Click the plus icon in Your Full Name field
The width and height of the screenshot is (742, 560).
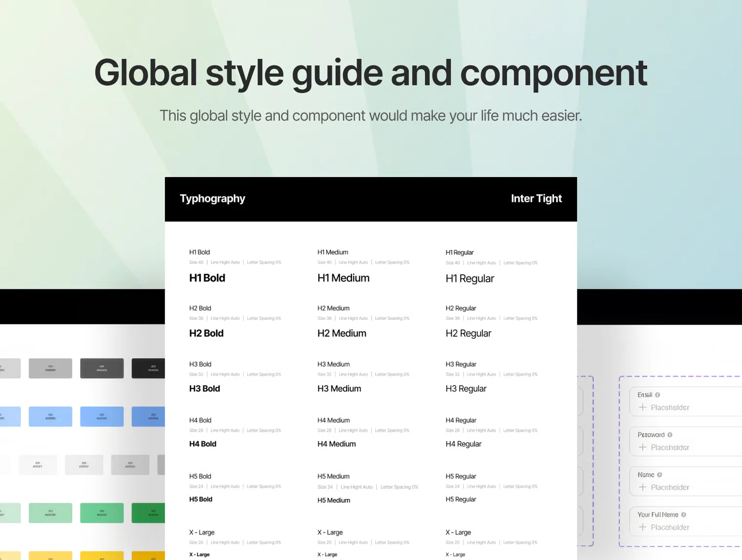coord(642,527)
